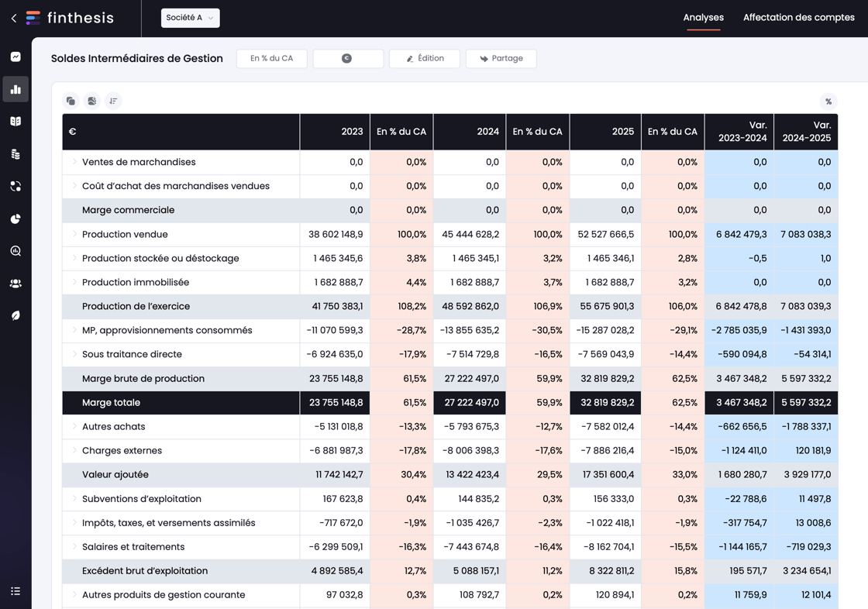Viewport: 868px width, 609px height.
Task: Click the Soldes Intermédiaires de Gestion title
Action: (136, 58)
